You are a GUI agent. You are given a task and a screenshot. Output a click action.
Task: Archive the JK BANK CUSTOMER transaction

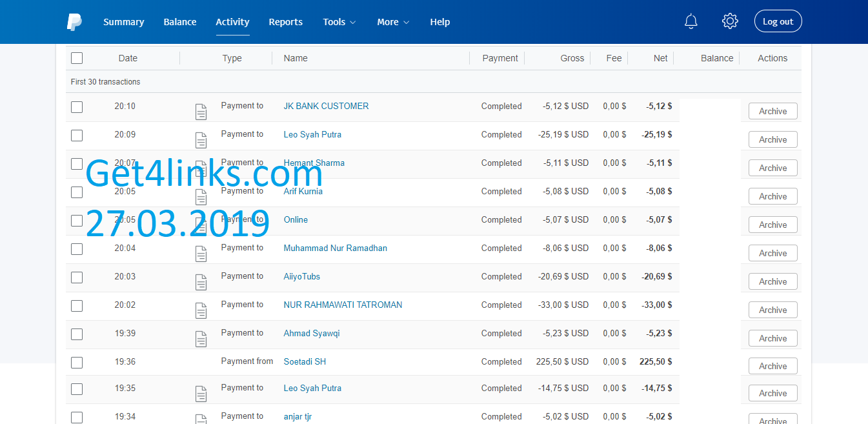point(773,112)
